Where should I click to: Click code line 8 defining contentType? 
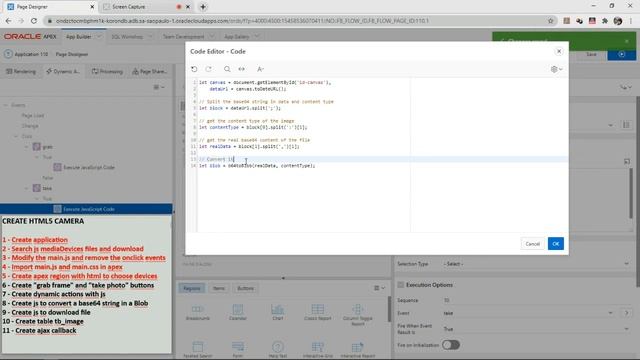253,127
